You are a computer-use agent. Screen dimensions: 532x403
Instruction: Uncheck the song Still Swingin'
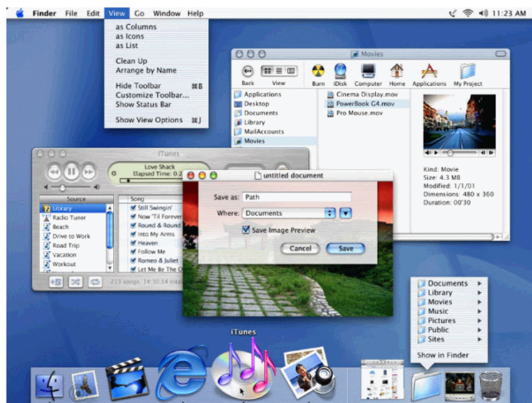[133, 207]
